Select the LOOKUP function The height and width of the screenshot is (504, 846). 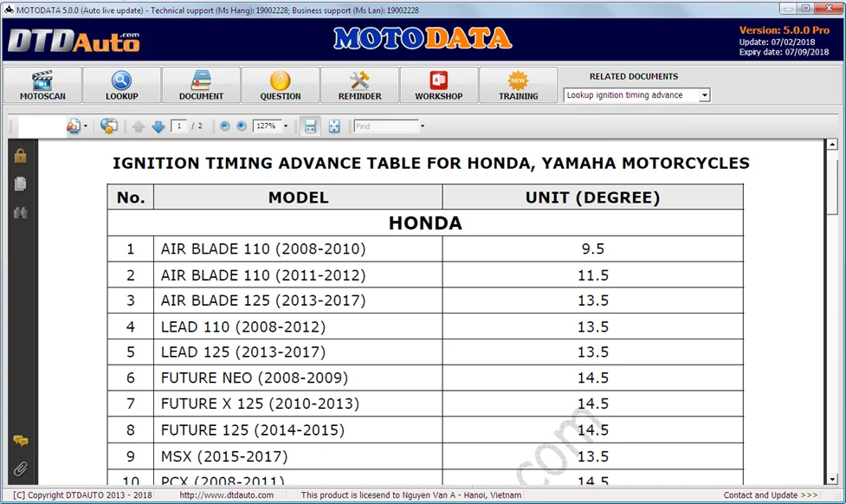pos(121,84)
